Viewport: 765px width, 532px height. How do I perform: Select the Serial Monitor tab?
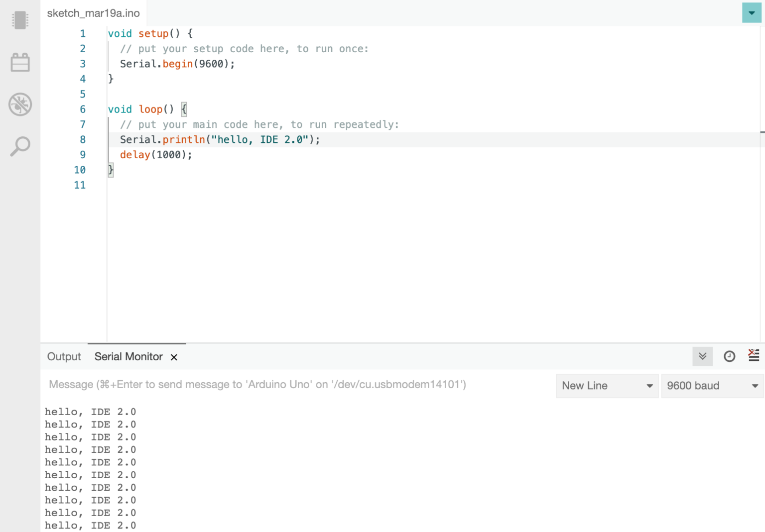point(128,357)
